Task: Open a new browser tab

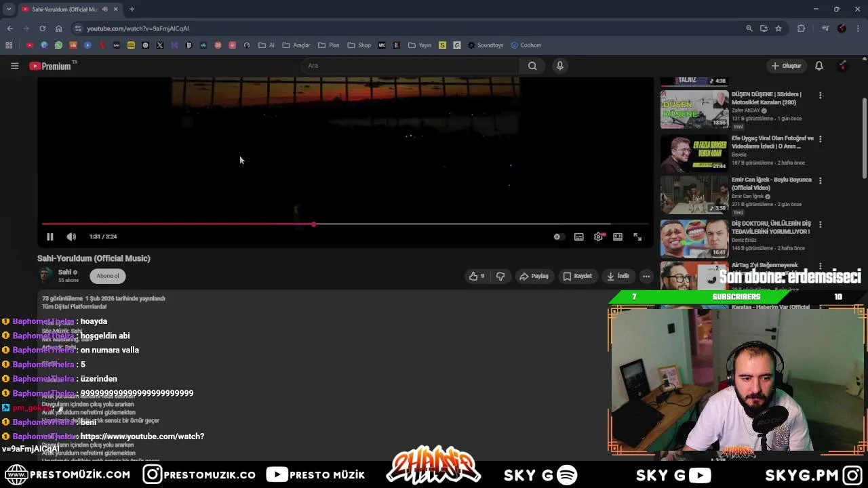Action: [x=132, y=9]
